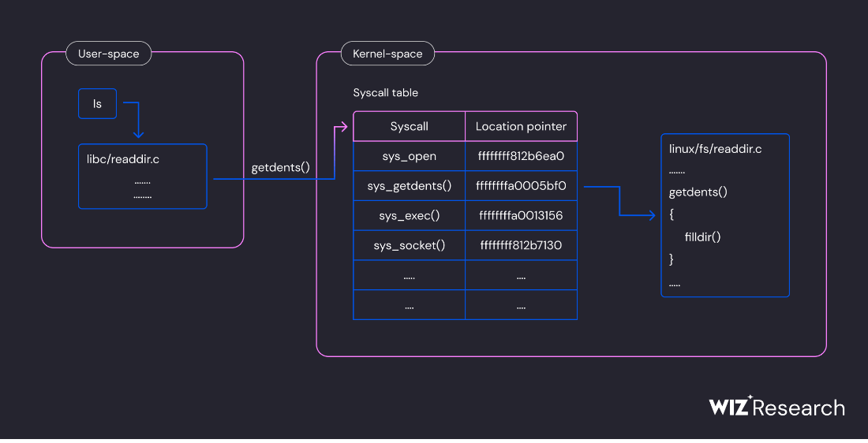Select the sys_open cell
This screenshot has width=868, height=443.
point(409,157)
